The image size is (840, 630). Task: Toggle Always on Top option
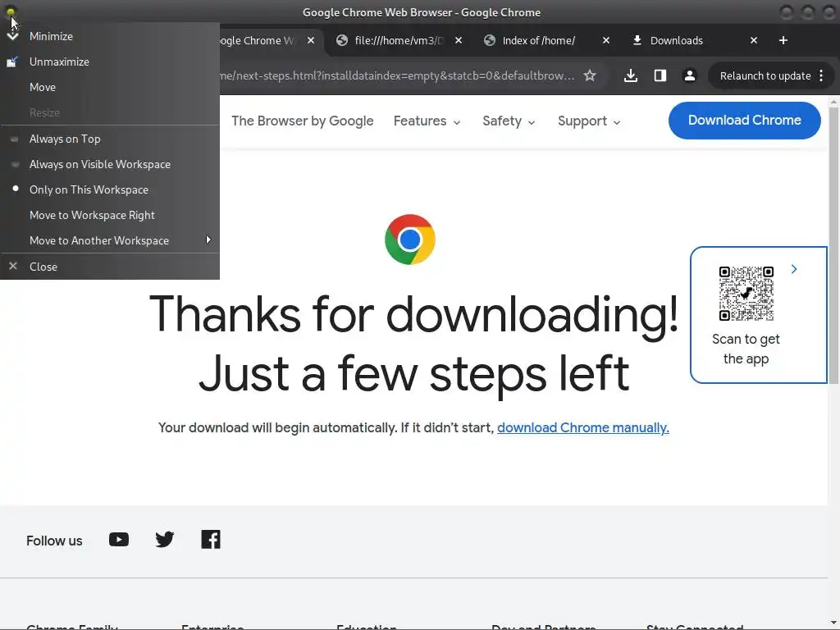tap(110, 139)
